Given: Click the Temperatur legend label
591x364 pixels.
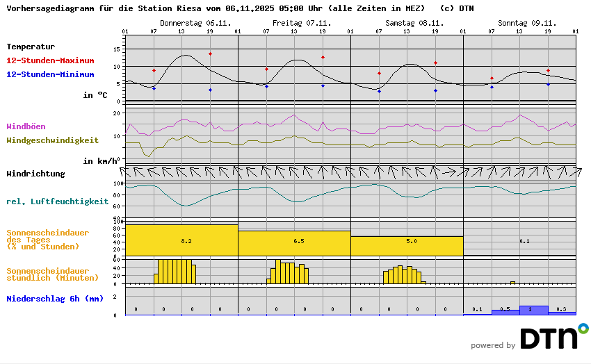Looking at the screenshot, I should (x=31, y=47).
